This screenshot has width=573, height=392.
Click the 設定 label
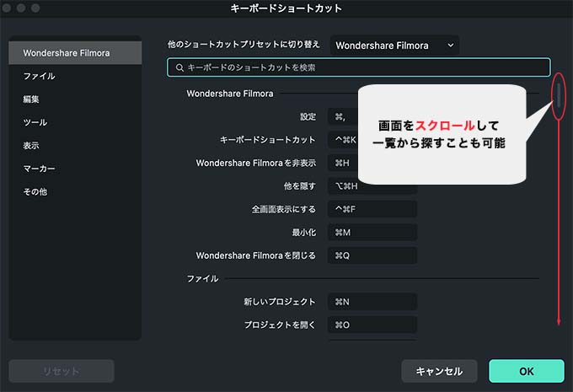308,116
